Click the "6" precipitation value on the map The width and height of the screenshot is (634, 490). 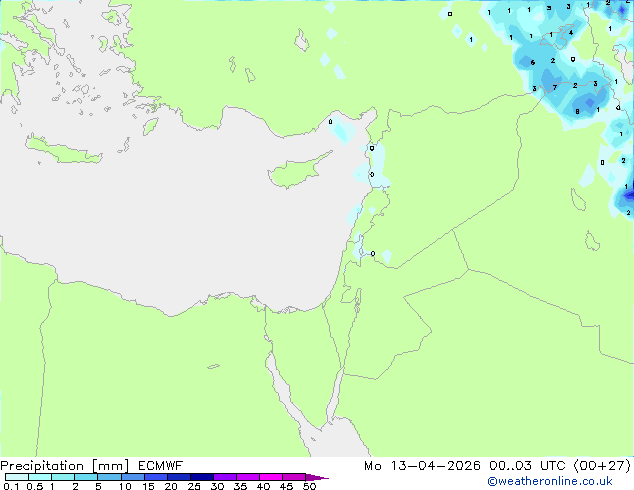[533, 63]
